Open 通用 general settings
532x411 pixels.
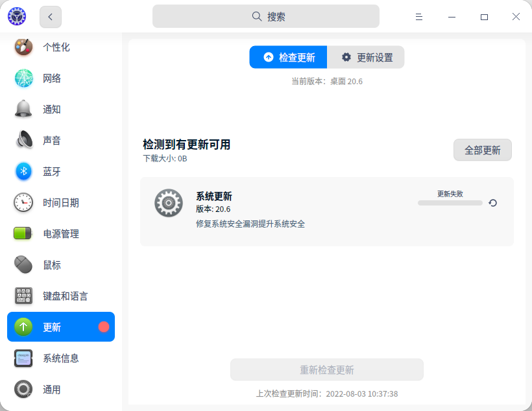coord(23,389)
